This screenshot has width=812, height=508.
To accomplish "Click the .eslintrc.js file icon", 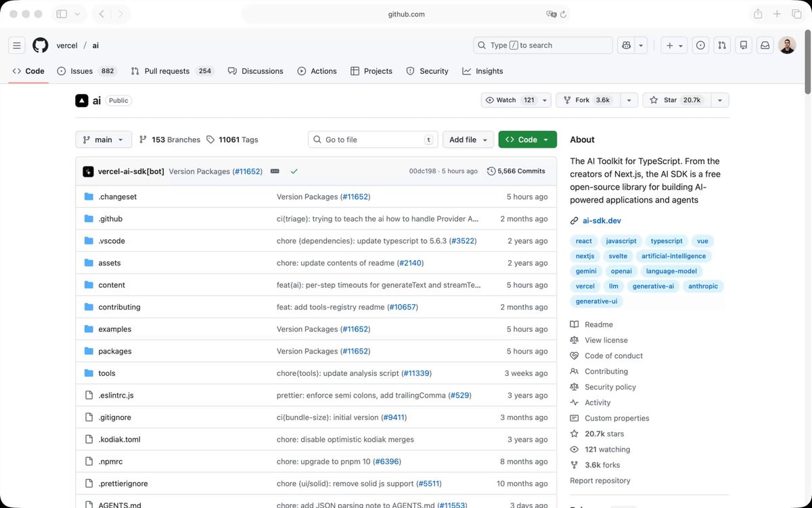I will [89, 395].
